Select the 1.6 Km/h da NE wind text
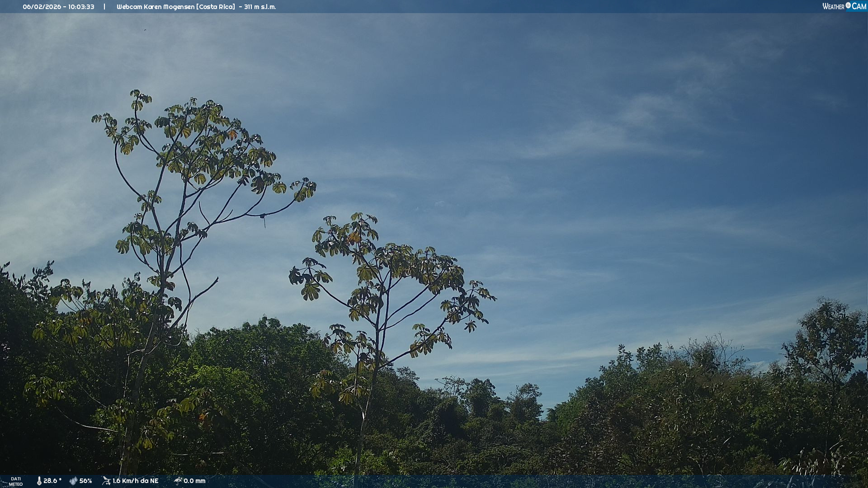The width and height of the screenshot is (868, 488). click(x=135, y=481)
